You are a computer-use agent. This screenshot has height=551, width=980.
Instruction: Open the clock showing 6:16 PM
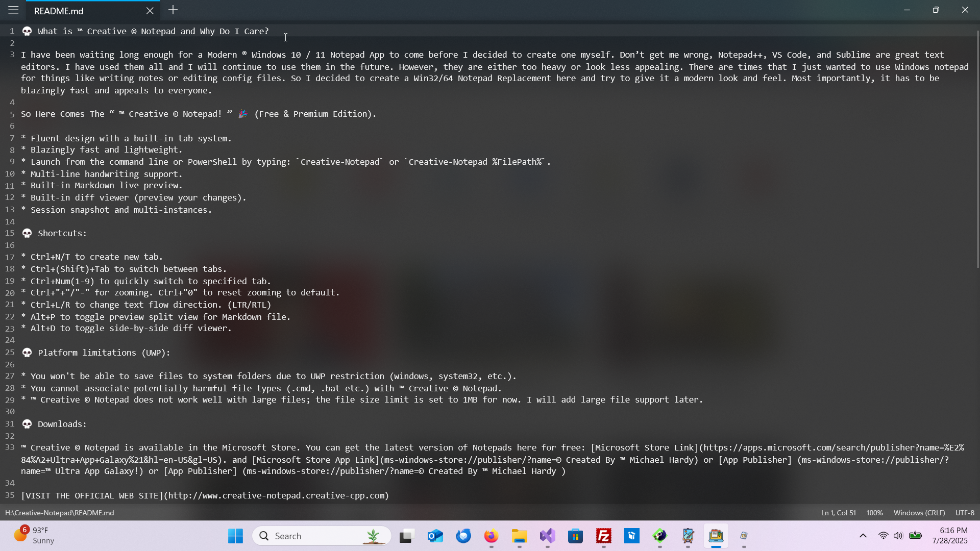click(950, 536)
